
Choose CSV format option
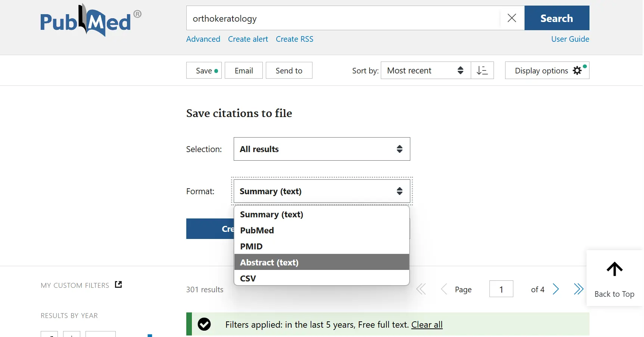(x=321, y=278)
